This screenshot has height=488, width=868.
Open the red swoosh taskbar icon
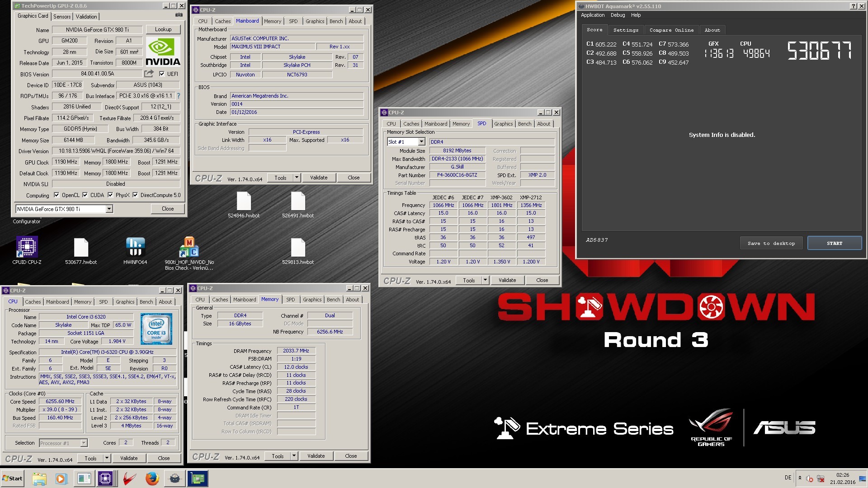(129, 479)
